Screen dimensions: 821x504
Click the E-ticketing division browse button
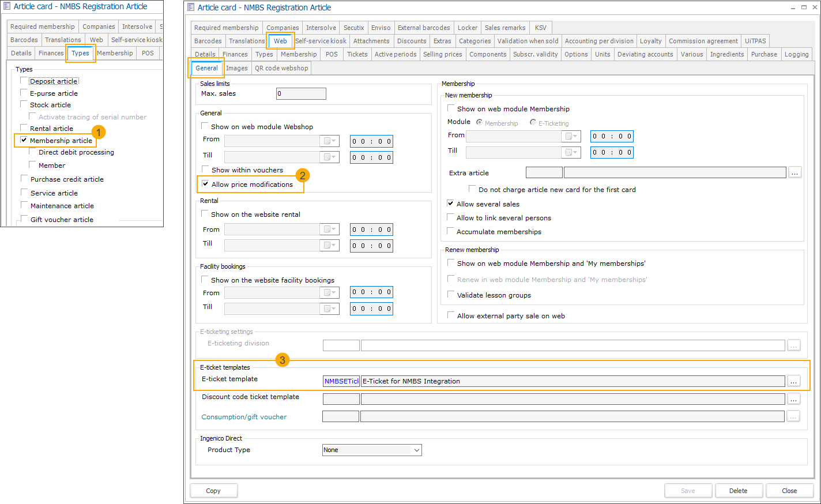(794, 345)
